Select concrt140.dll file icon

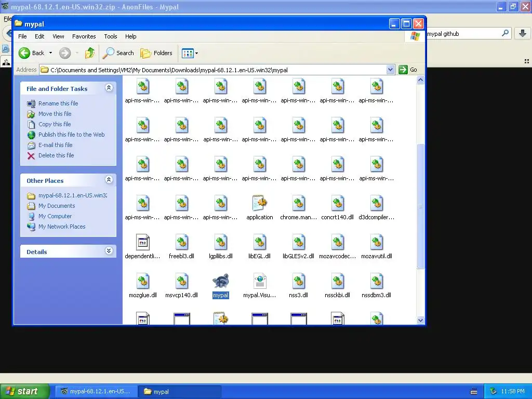[338, 204]
